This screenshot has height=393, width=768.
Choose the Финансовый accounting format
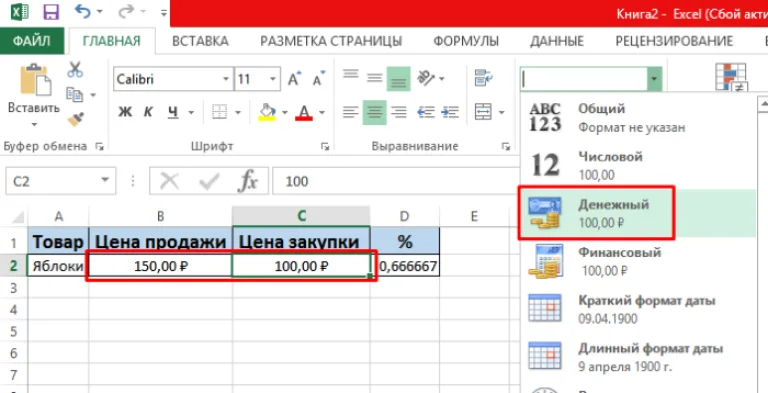click(638, 261)
